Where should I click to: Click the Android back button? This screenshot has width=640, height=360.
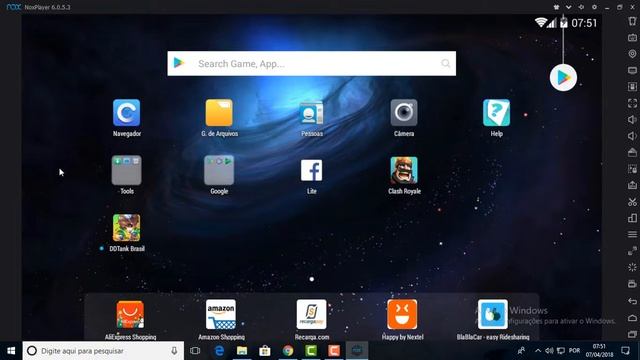click(632, 301)
